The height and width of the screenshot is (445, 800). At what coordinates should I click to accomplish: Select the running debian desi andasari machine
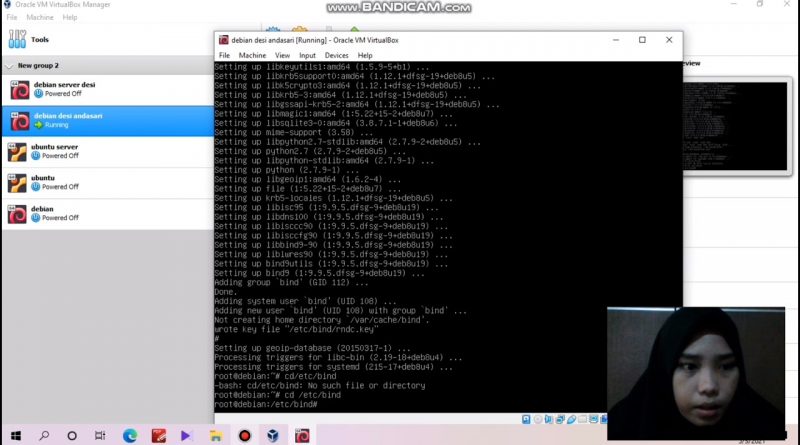tap(108, 121)
